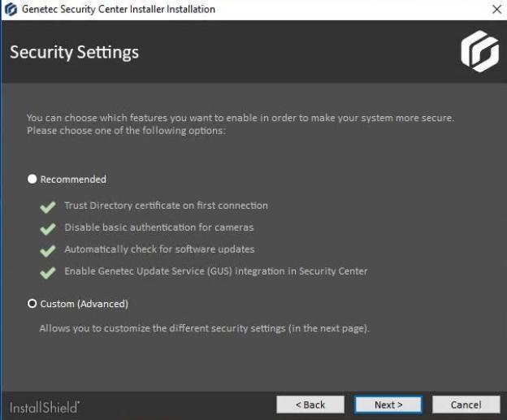Viewport: 507px width, 420px height.
Task: Go back with the Back button
Action: pyautogui.click(x=310, y=405)
